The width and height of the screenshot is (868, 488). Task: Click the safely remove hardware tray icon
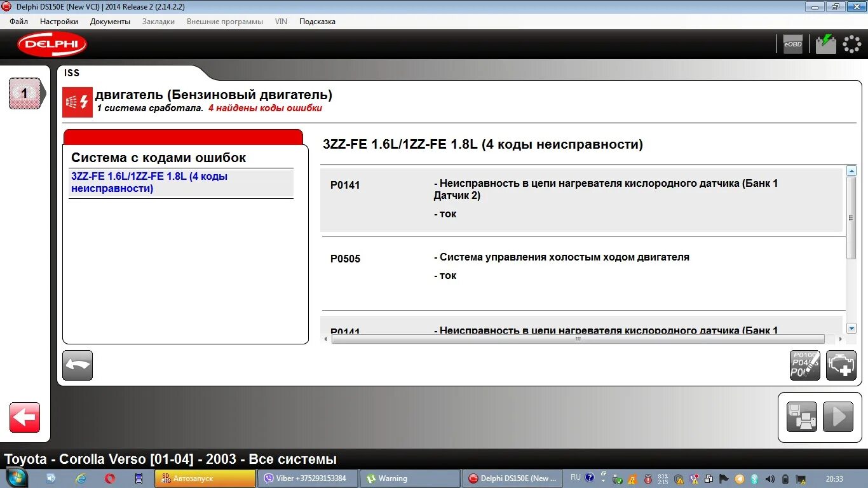pos(618,479)
